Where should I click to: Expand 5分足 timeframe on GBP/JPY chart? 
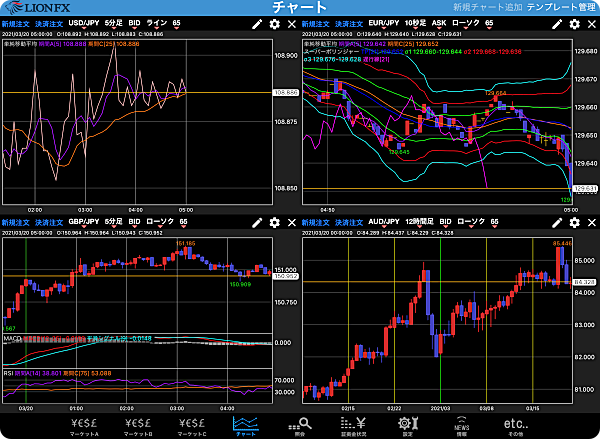point(114,222)
